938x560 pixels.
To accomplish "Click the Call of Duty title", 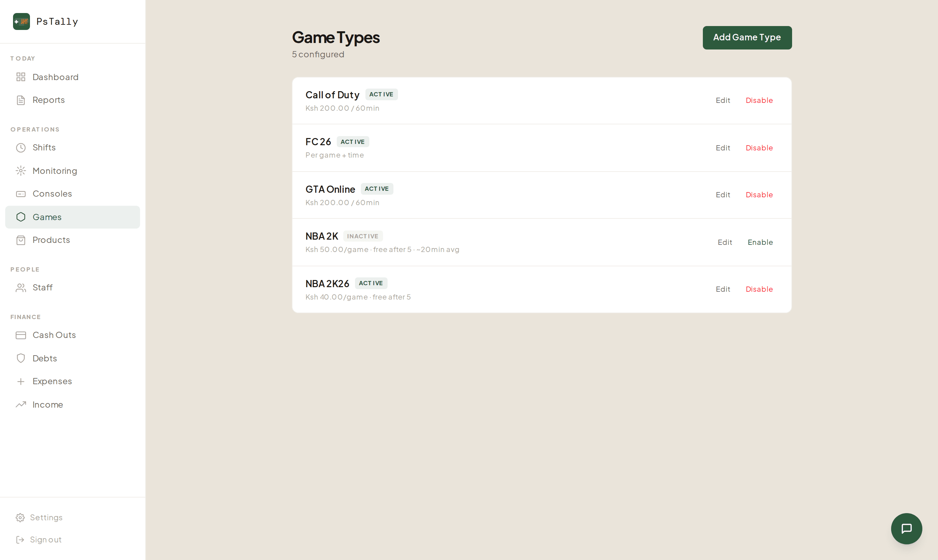I will [332, 95].
